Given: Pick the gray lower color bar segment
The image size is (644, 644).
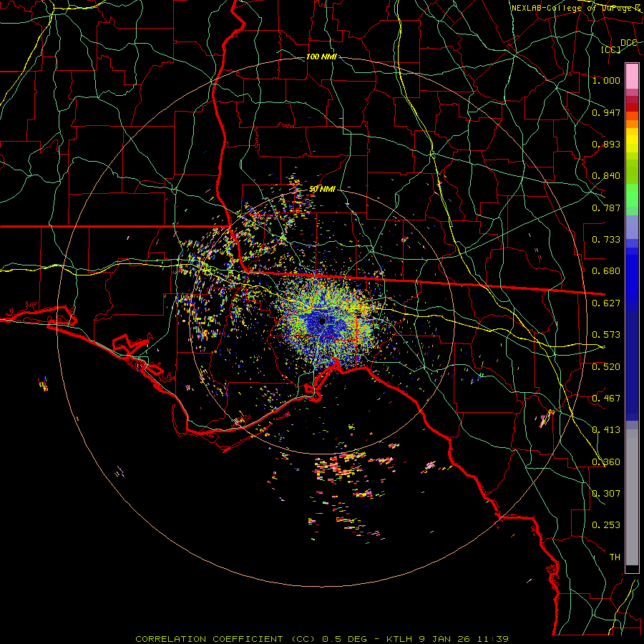Looking at the screenshot, I should pyautogui.click(x=632, y=497).
